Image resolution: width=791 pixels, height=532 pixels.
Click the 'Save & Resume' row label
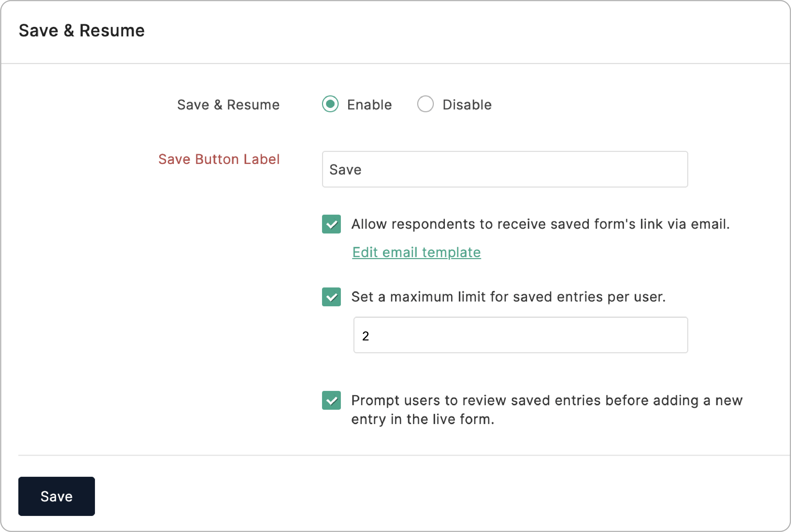228,105
